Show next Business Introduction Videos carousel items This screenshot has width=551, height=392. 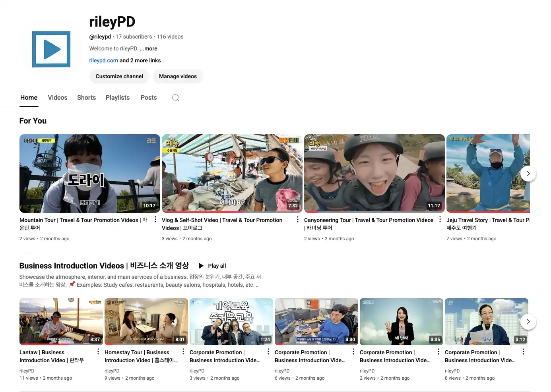click(x=528, y=322)
